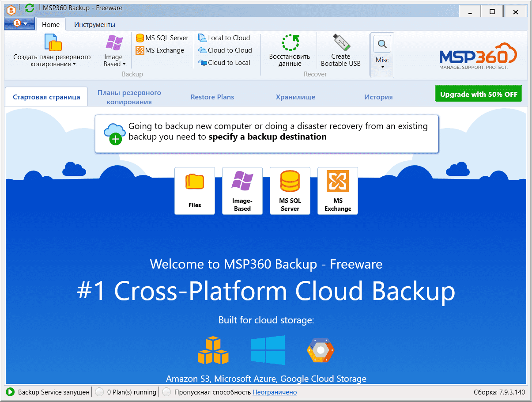Select Cloud to Local backup option

224,63
